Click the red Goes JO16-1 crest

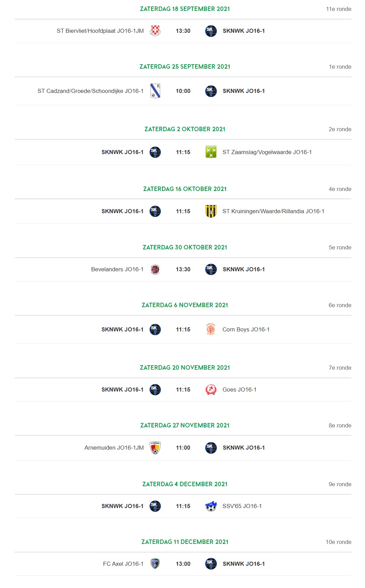pos(211,389)
